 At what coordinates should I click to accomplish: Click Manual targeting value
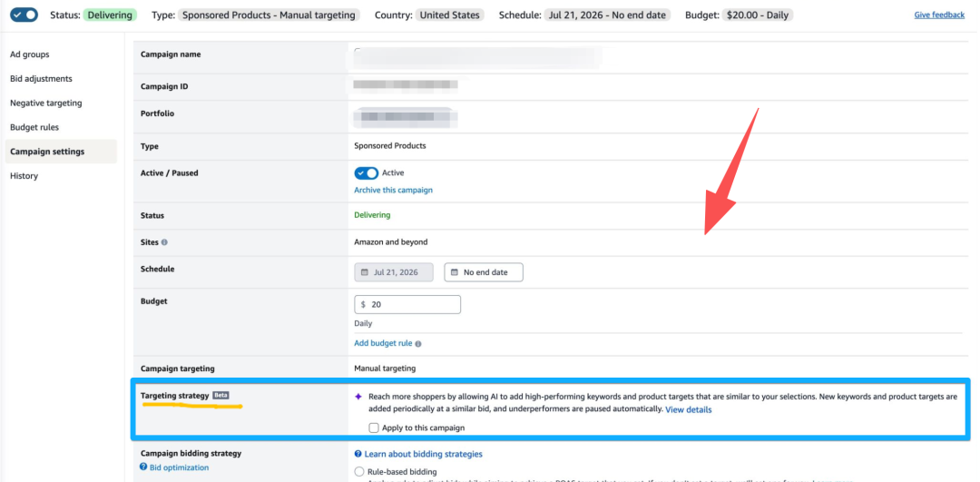[x=385, y=369]
